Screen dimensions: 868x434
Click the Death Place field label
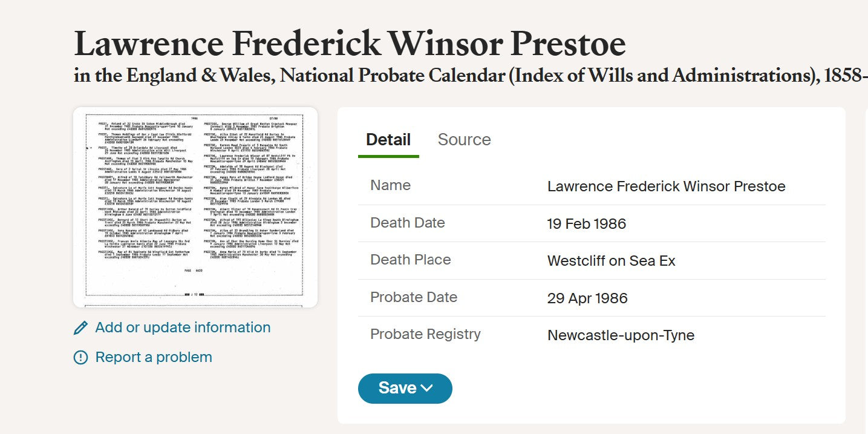coord(410,260)
